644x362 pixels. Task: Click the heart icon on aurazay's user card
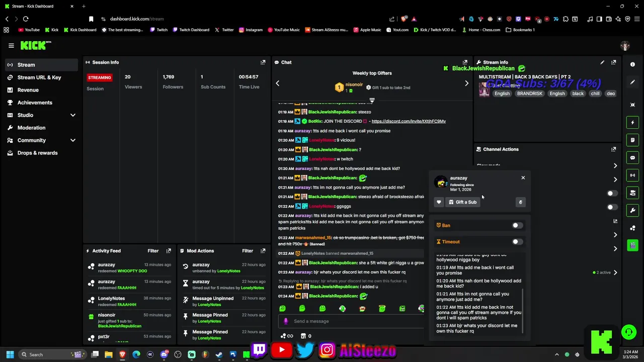pos(439,202)
